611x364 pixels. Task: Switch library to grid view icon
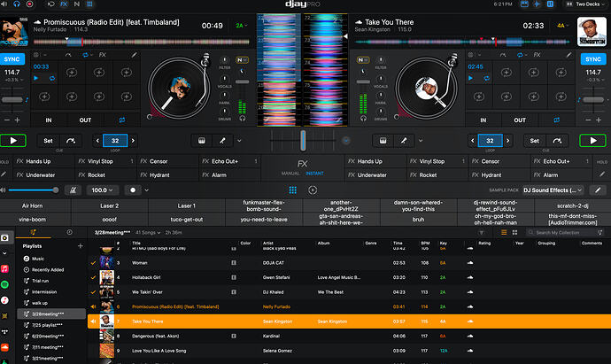point(514,233)
